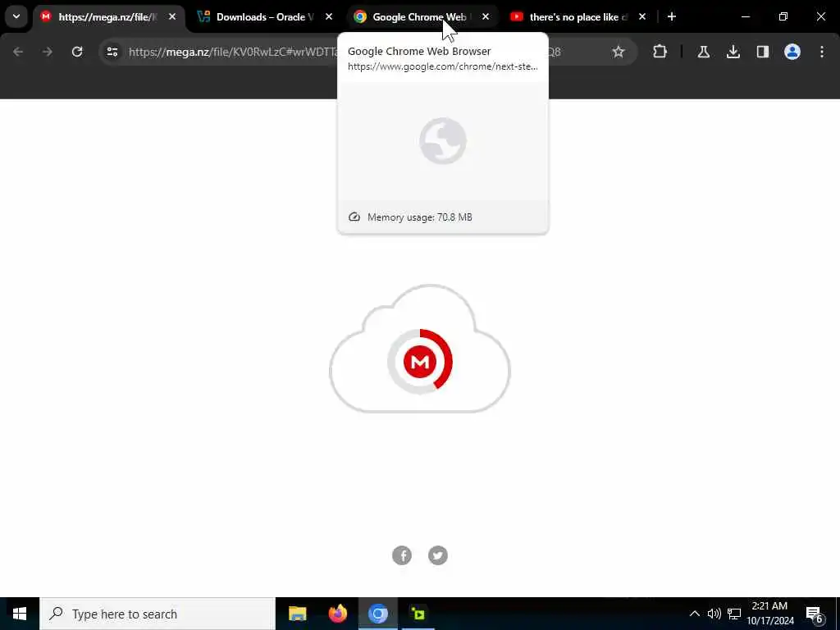The height and width of the screenshot is (630, 840).
Task: Go forward to next page
Action: click(48, 52)
